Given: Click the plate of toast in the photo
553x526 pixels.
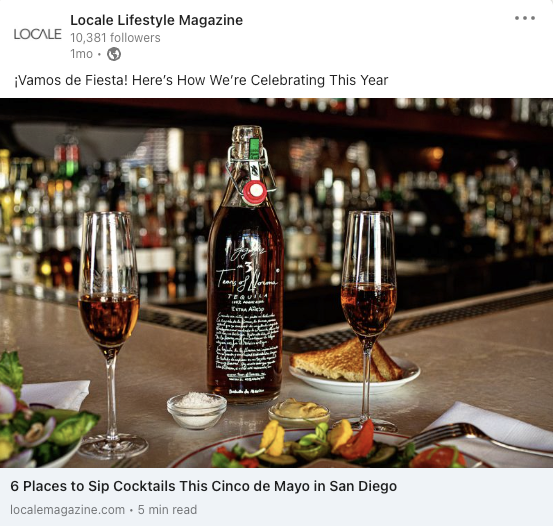Looking at the screenshot, I should (354, 367).
